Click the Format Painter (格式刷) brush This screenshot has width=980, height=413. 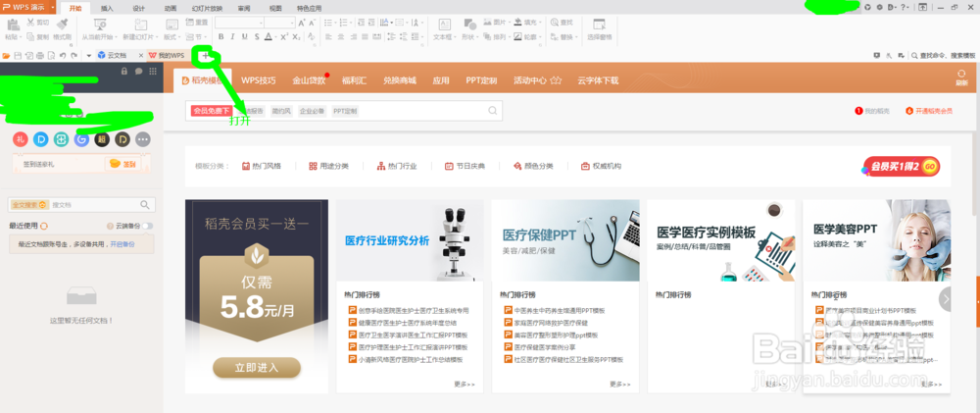click(62, 25)
